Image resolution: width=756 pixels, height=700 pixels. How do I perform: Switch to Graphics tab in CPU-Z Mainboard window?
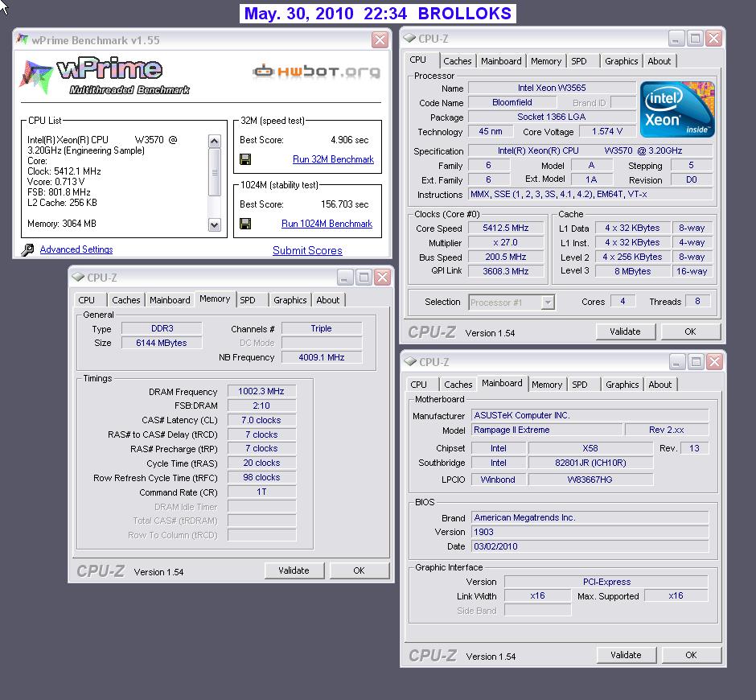[x=622, y=385]
